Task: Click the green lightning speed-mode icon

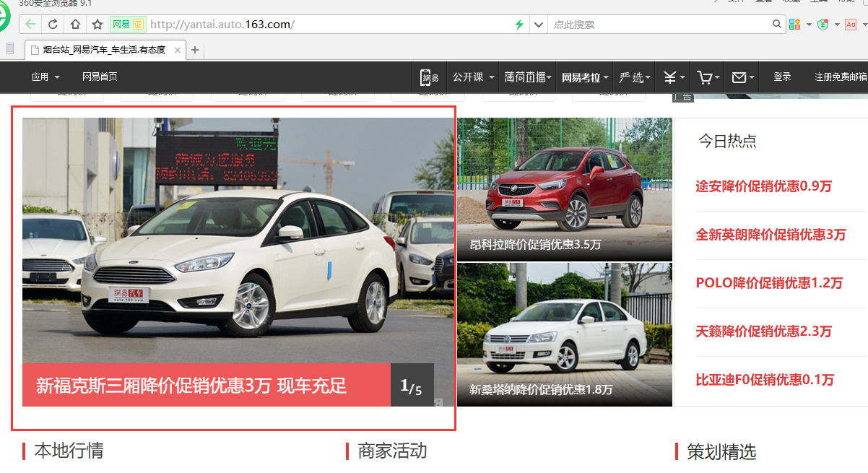Action: (519, 25)
